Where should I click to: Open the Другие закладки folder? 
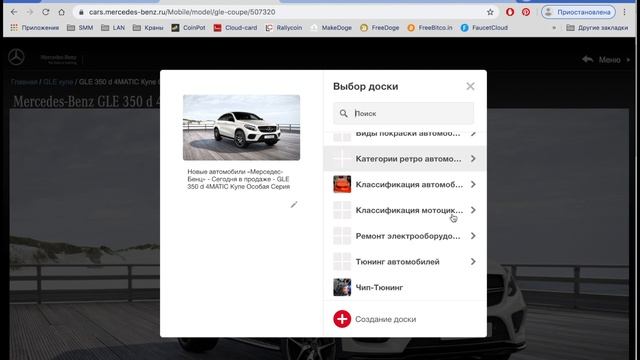597,28
